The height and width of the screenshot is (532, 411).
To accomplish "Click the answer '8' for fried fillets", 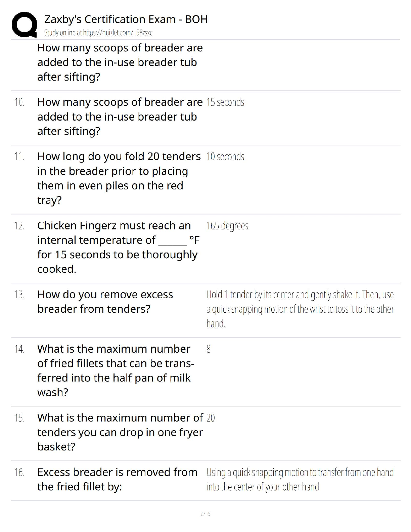I will click(209, 349).
